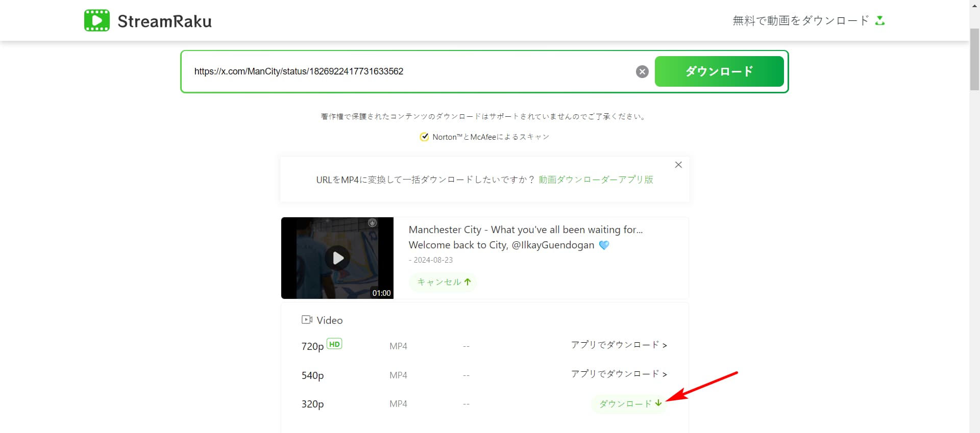980x433 pixels.
Task: Click the Norton™とMcAfeeによるスキャン text
Action: click(x=491, y=137)
